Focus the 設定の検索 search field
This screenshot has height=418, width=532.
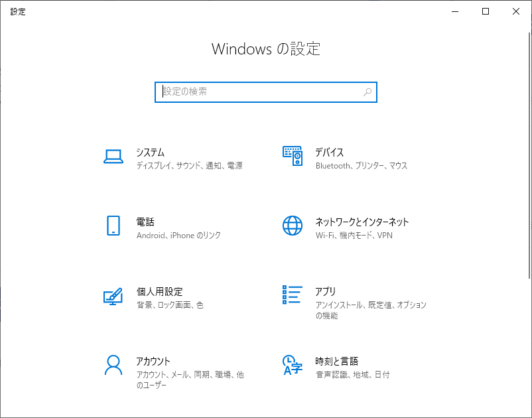pos(266,92)
